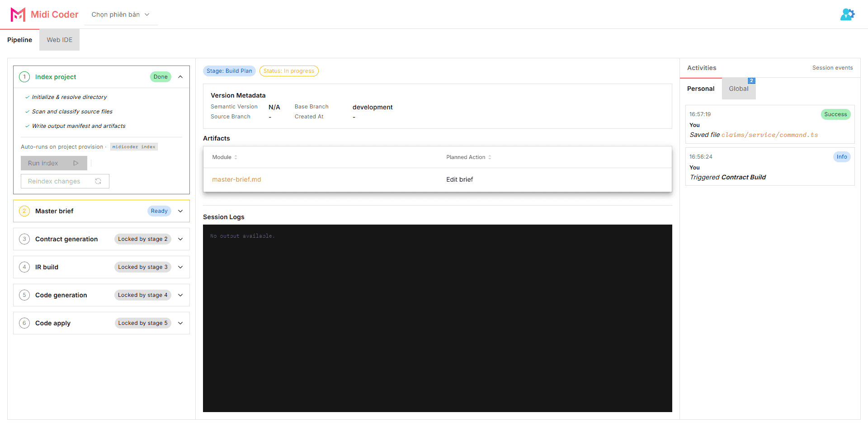
Task: Click the Status: In progress tag
Action: (x=289, y=71)
